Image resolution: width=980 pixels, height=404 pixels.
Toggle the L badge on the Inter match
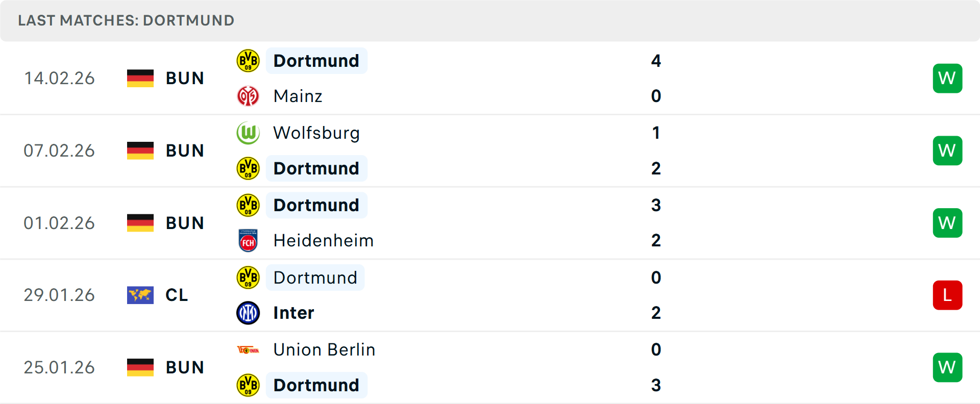(x=947, y=295)
